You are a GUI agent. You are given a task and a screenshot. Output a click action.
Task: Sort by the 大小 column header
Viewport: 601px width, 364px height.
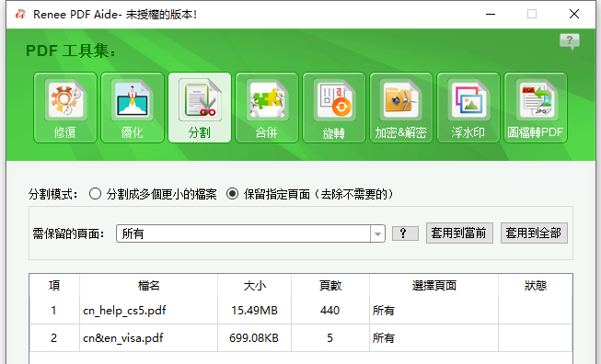click(x=255, y=286)
